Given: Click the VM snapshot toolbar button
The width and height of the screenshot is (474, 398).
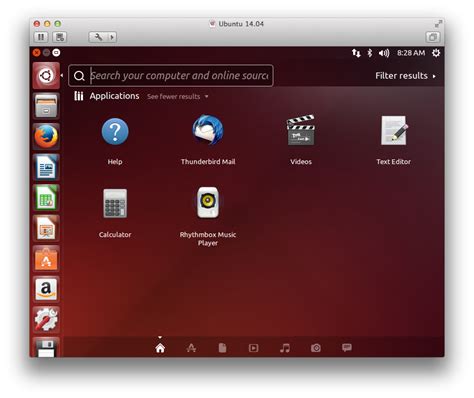Looking at the screenshot, I should point(60,37).
